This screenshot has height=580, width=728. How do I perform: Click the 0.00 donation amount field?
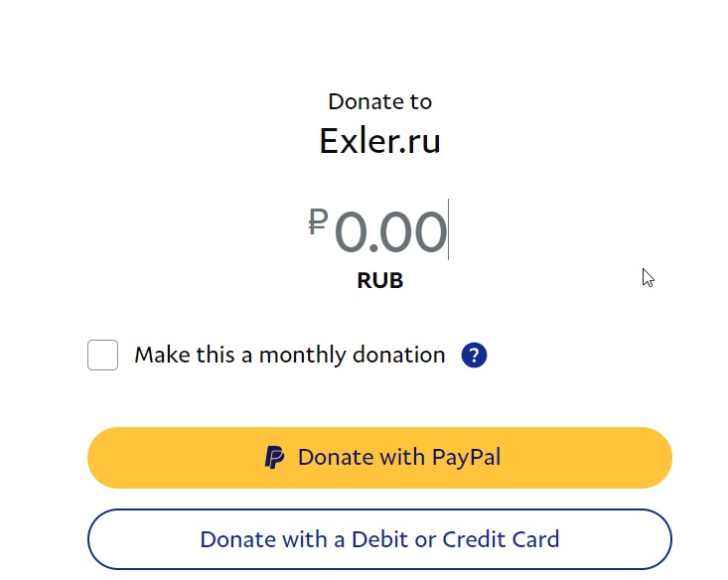[x=390, y=231]
